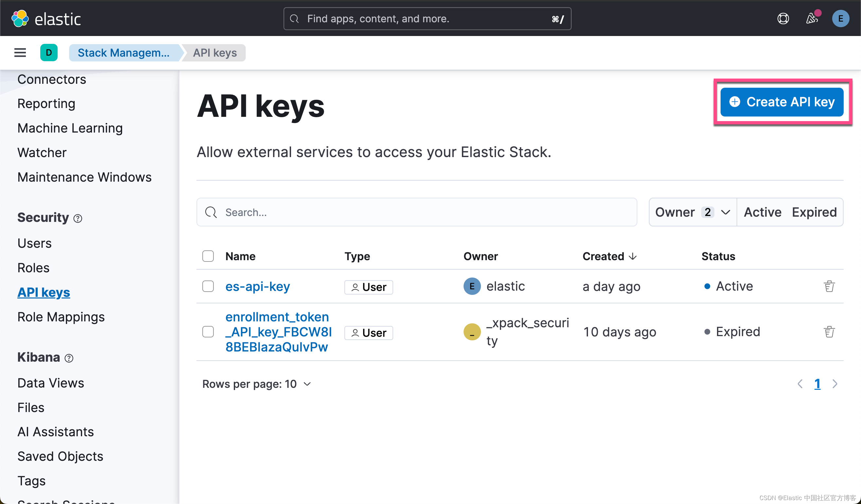This screenshot has height=504, width=861.
Task: Open the newsfeed notifications icon
Action: pyautogui.click(x=812, y=18)
